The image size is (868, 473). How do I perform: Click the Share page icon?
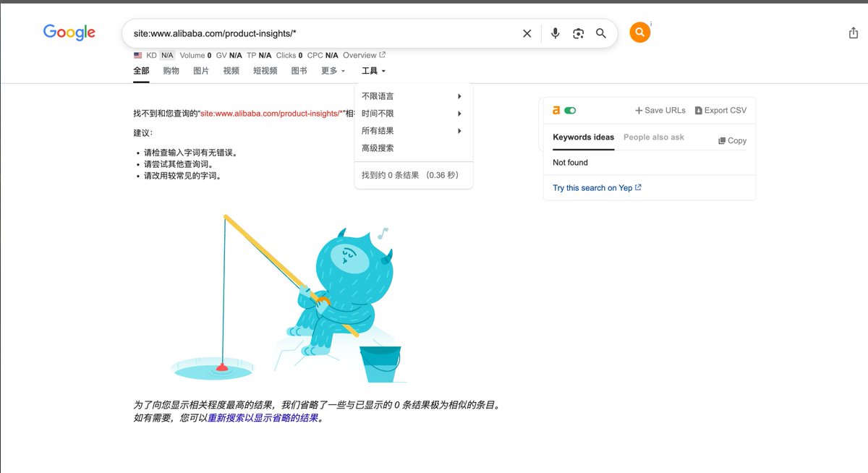(x=852, y=33)
